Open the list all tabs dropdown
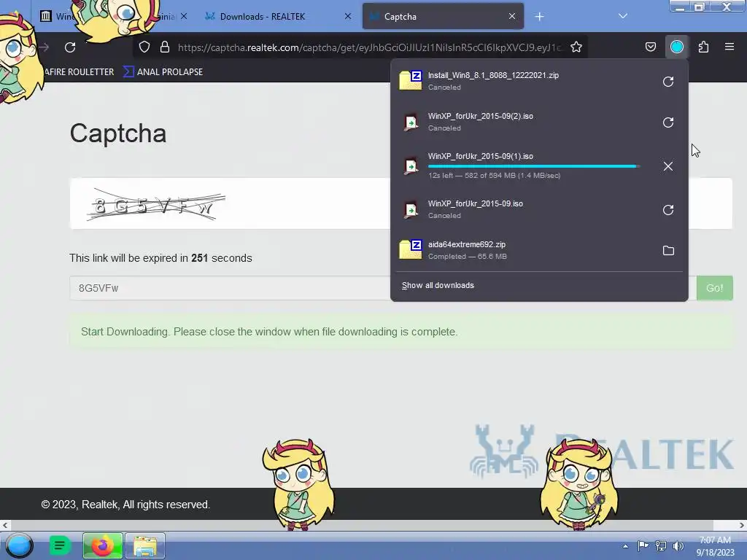Viewport: 747px width, 560px height. tap(623, 16)
